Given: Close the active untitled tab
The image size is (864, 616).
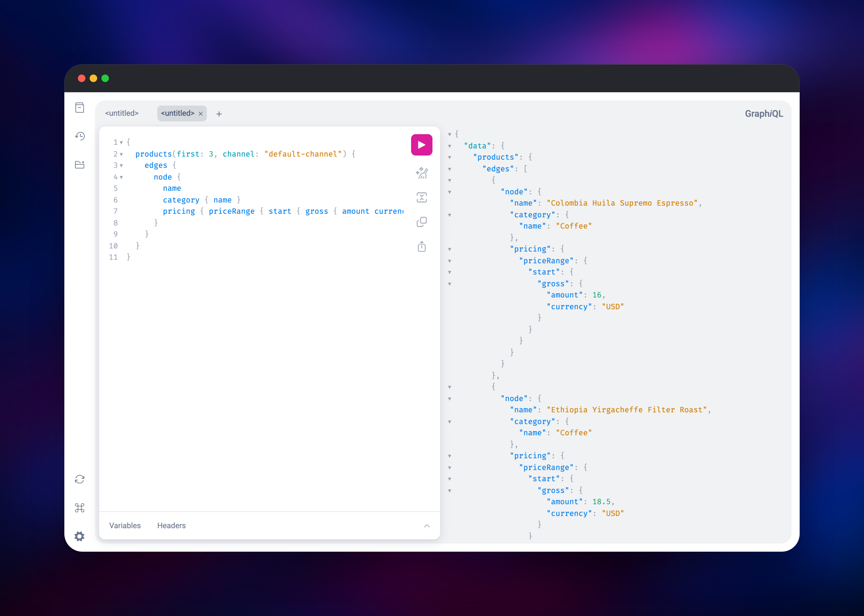Looking at the screenshot, I should point(201,114).
